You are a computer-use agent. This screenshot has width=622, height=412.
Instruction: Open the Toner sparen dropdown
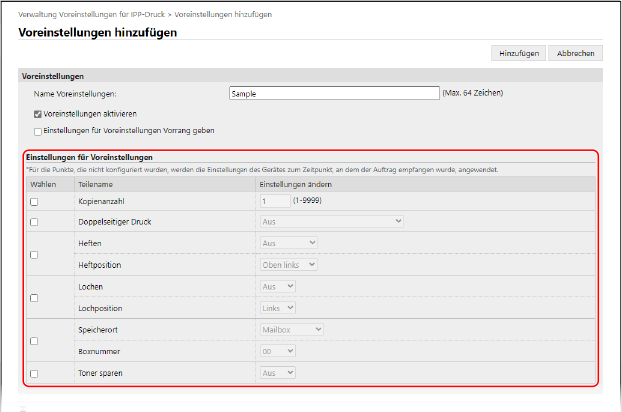click(x=278, y=373)
